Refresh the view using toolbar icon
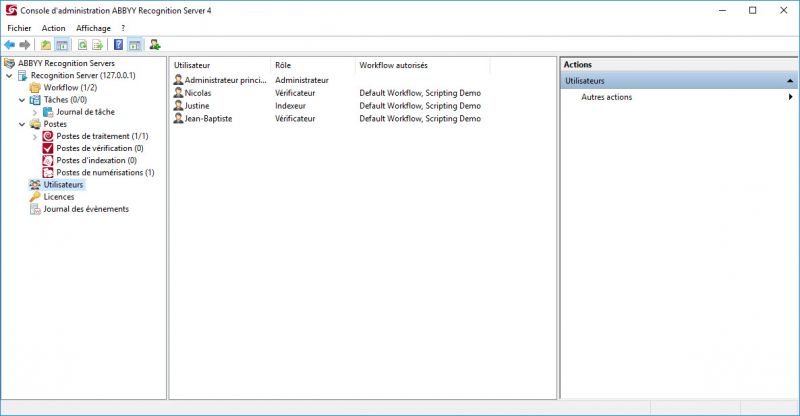Viewport: 800px width, 416px height. point(82,45)
